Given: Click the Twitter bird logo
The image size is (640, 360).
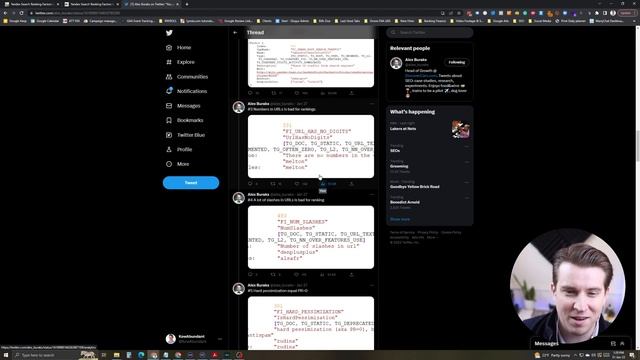Looking at the screenshot, I should 169,33.
